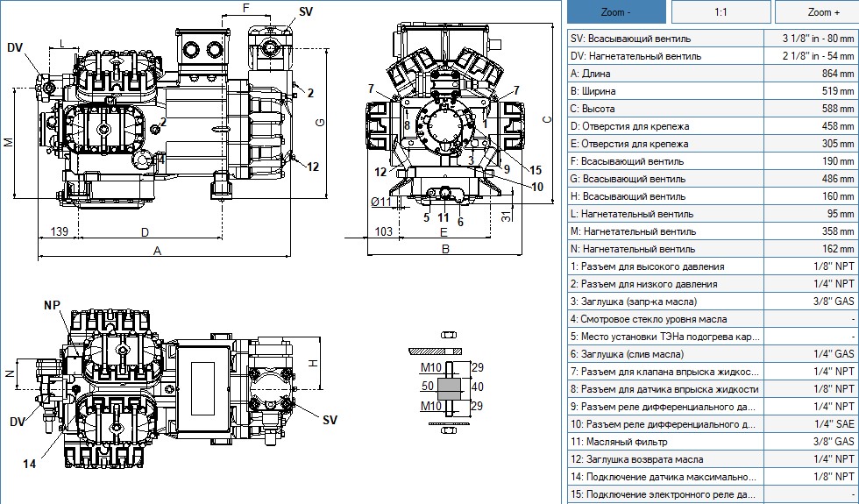This screenshot has width=859, height=504.
Task: Click the Zoom - button
Action: pyautogui.click(x=616, y=12)
